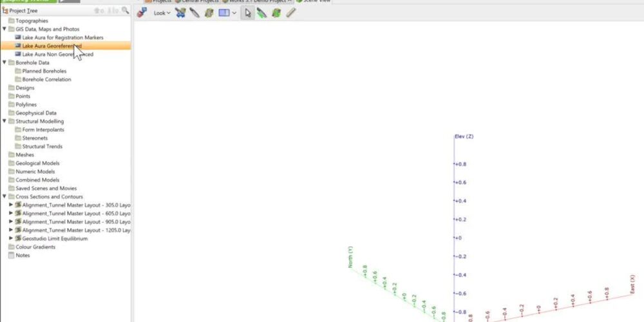Expand the Geostudio Limit Equilibrium section

pyautogui.click(x=10, y=238)
